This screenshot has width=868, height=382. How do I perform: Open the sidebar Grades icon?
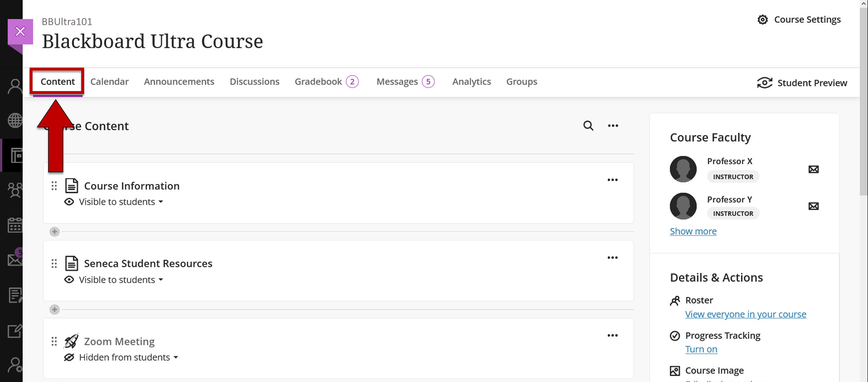point(15,295)
